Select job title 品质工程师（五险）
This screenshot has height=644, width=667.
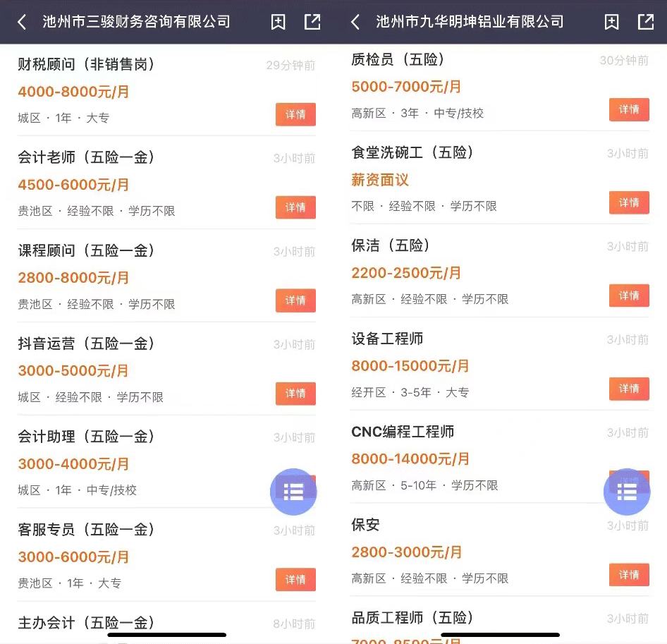412,618
